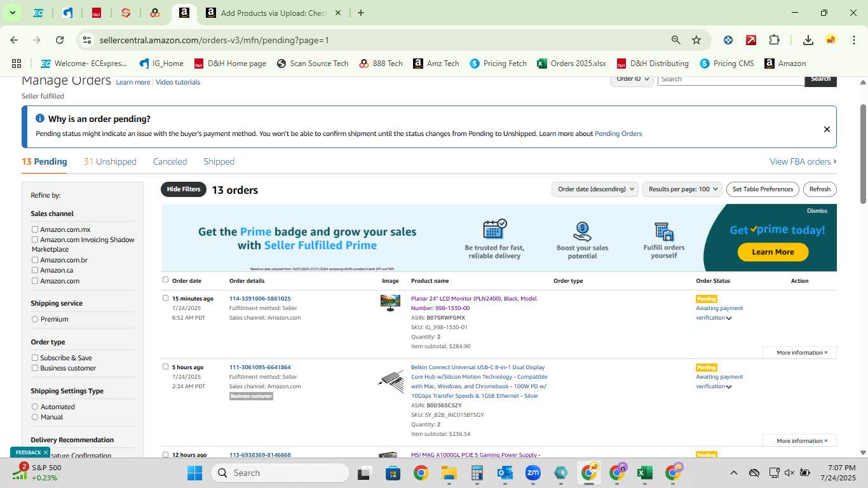The image size is (868, 488).
Task: Open the Belkin hub product thumbnail
Action: [390, 380]
